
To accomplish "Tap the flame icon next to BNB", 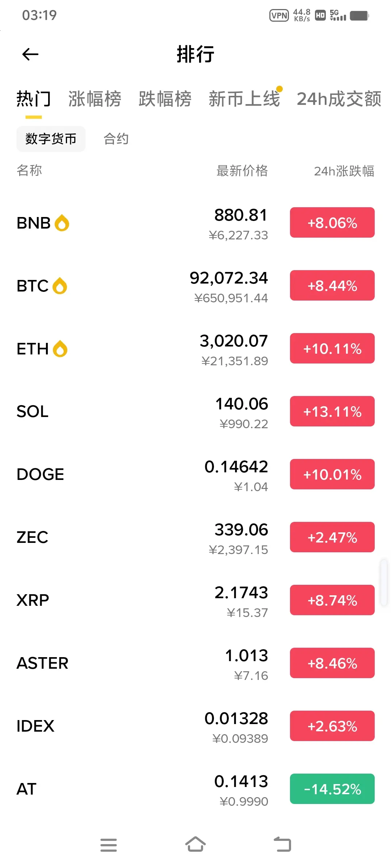I will tap(62, 223).
